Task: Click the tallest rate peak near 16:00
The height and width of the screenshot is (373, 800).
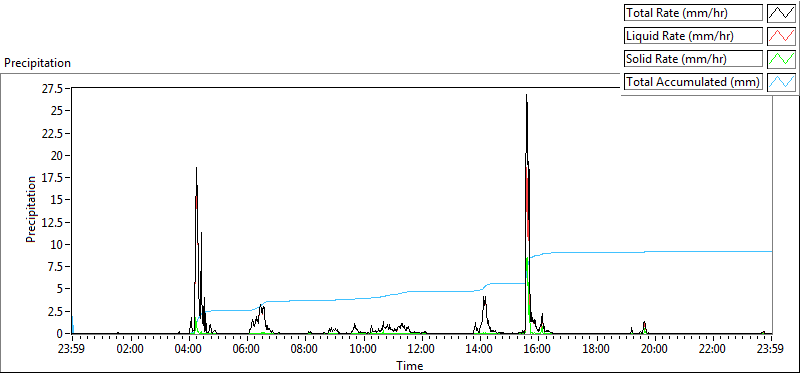Action: coord(527,95)
